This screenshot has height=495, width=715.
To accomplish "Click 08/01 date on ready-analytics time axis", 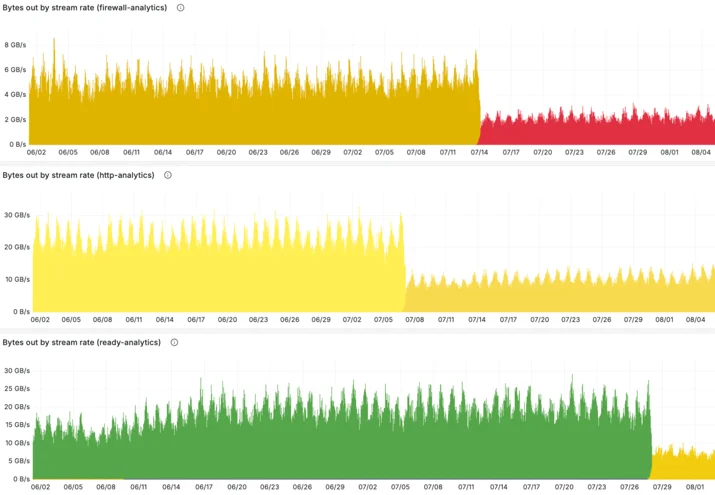I will pos(695,487).
